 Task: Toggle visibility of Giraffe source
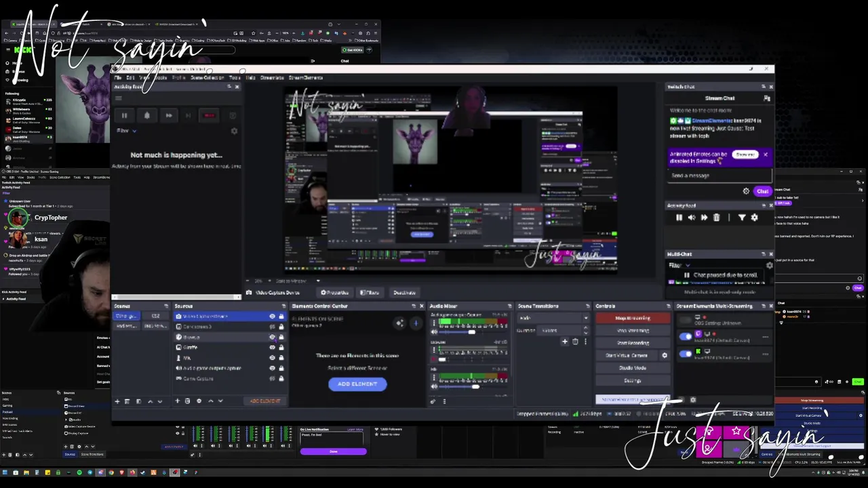[273, 347]
